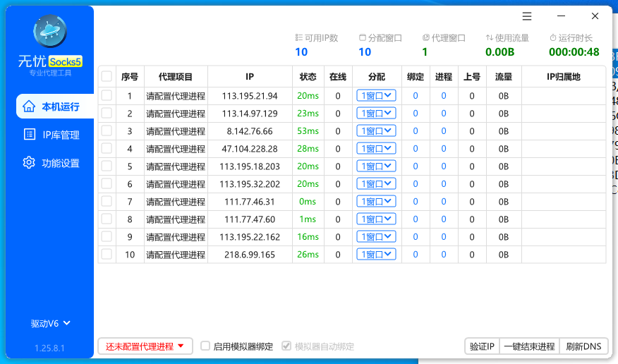Check the row 10 checkbox for 218.6.99.165
618x364 pixels.
(107, 255)
